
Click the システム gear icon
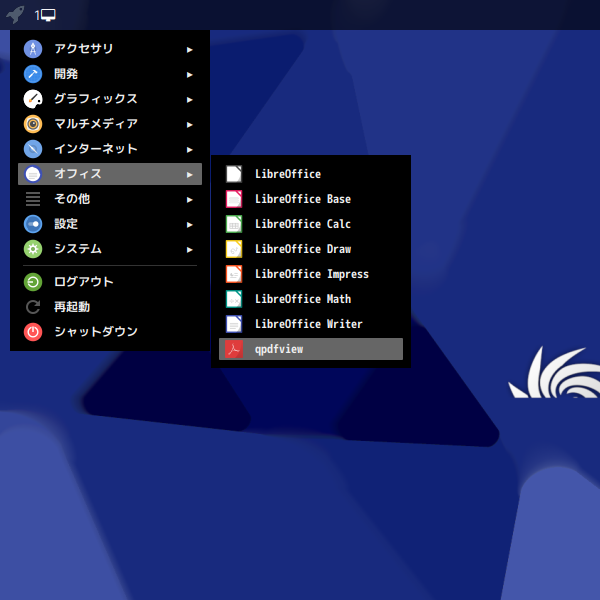[x=33, y=249]
